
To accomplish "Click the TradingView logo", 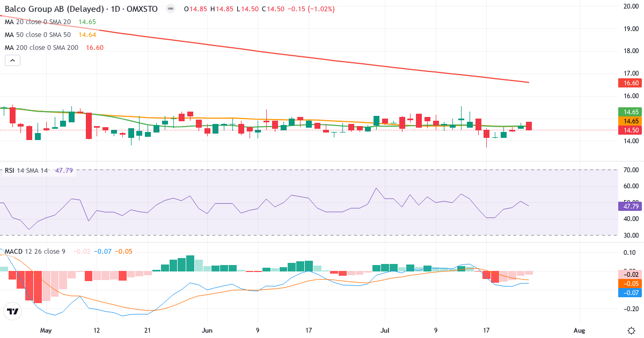I will pos(12,311).
